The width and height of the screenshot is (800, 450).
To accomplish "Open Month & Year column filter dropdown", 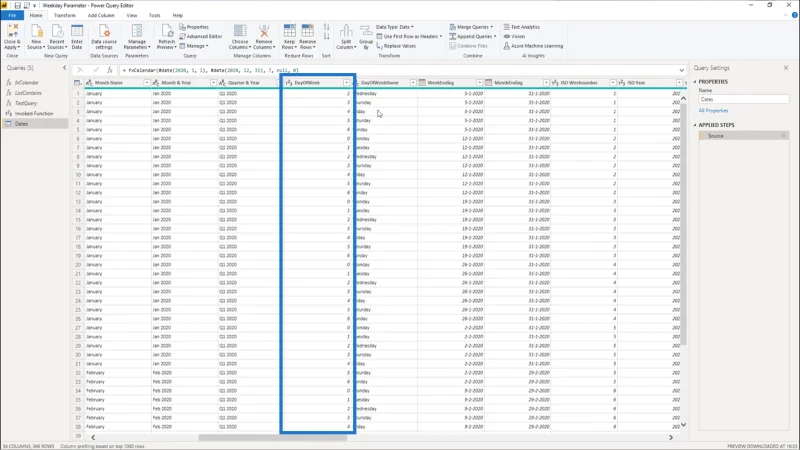I will (x=213, y=83).
